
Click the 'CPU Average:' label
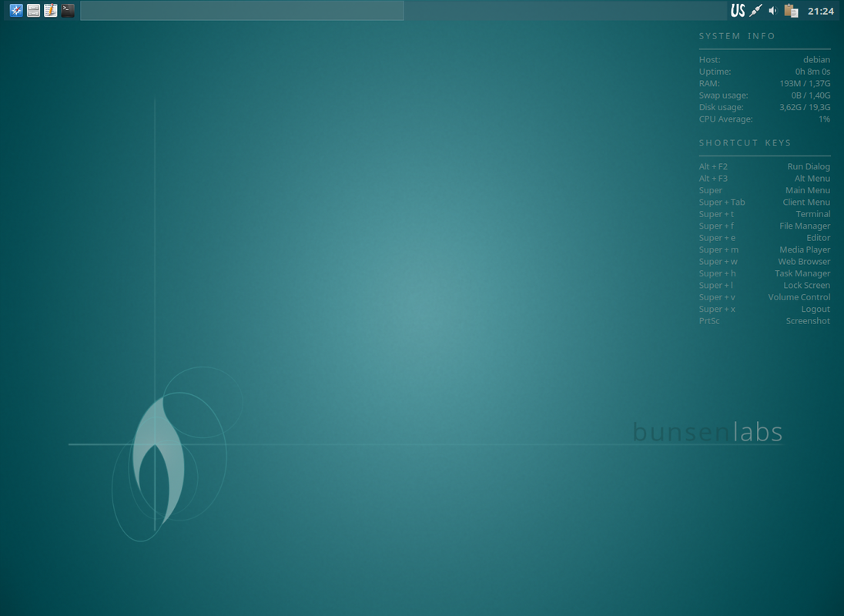click(725, 119)
